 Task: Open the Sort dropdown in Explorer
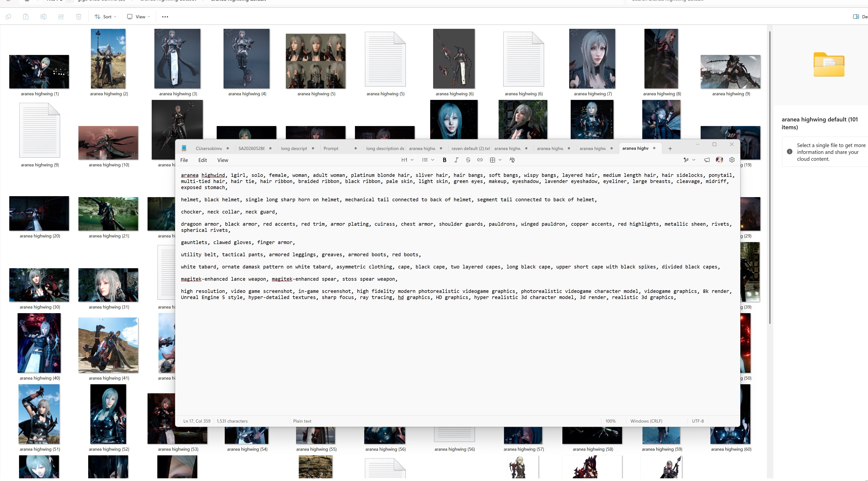(x=106, y=17)
